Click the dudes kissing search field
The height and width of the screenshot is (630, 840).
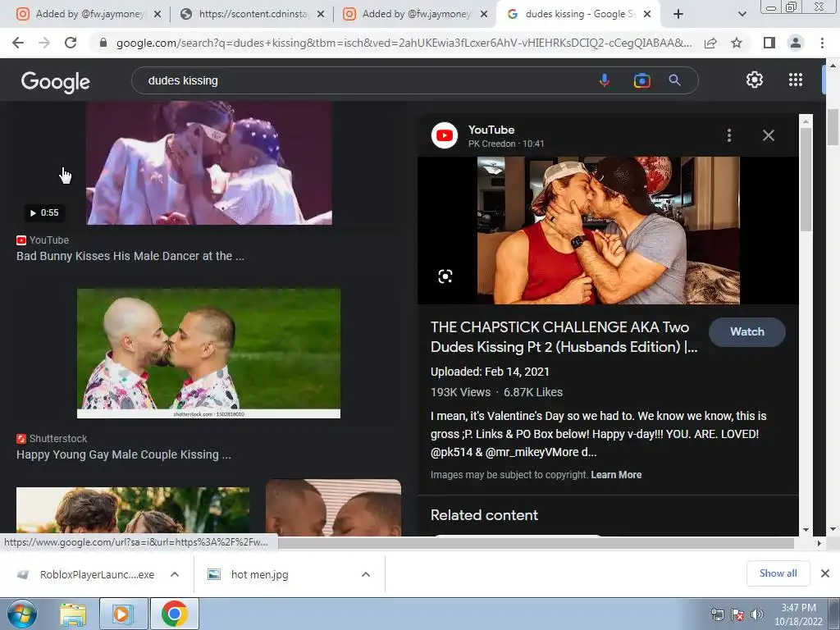[364, 80]
